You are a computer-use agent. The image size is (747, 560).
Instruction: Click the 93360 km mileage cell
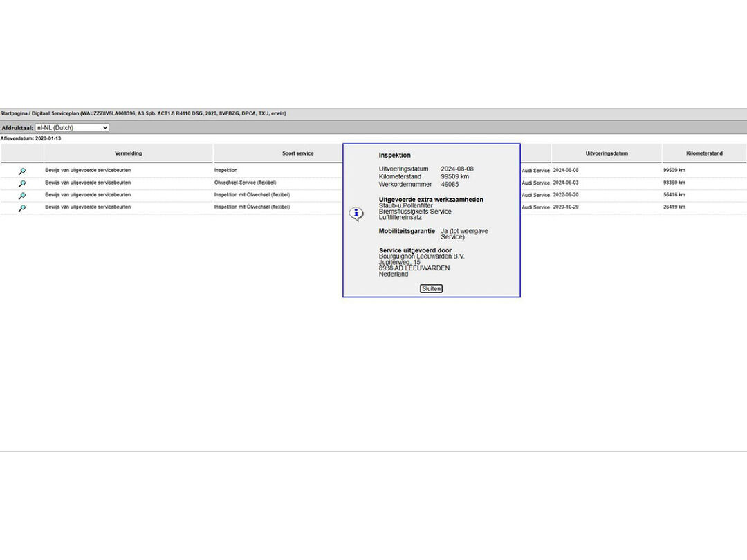pos(674,183)
